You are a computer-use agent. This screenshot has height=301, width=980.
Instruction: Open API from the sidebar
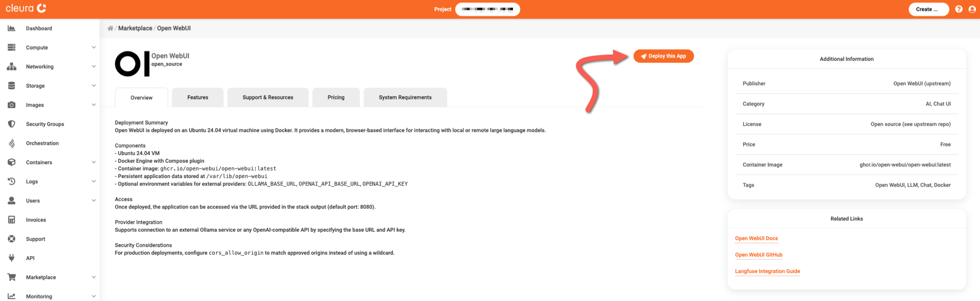(30, 258)
